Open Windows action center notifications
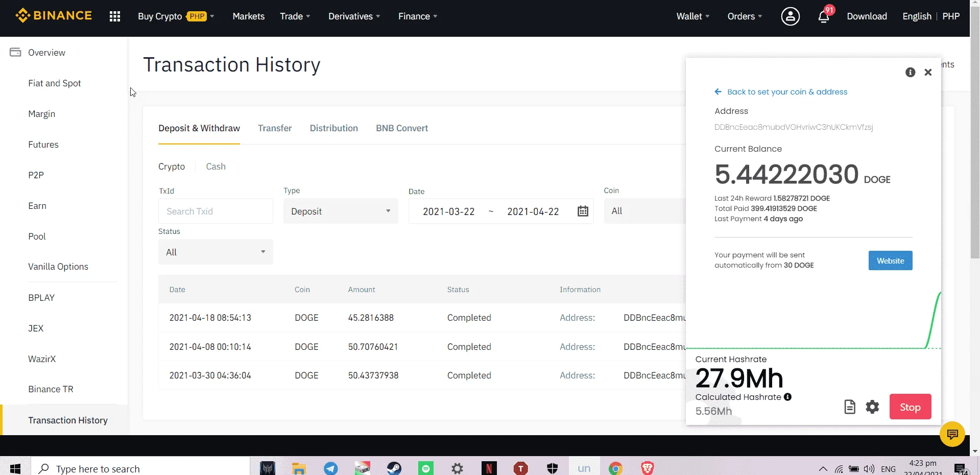This screenshot has height=475, width=980. [960, 468]
